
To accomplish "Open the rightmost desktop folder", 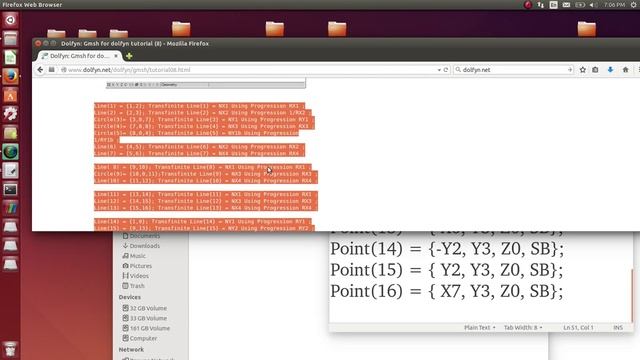I will 587,29.
